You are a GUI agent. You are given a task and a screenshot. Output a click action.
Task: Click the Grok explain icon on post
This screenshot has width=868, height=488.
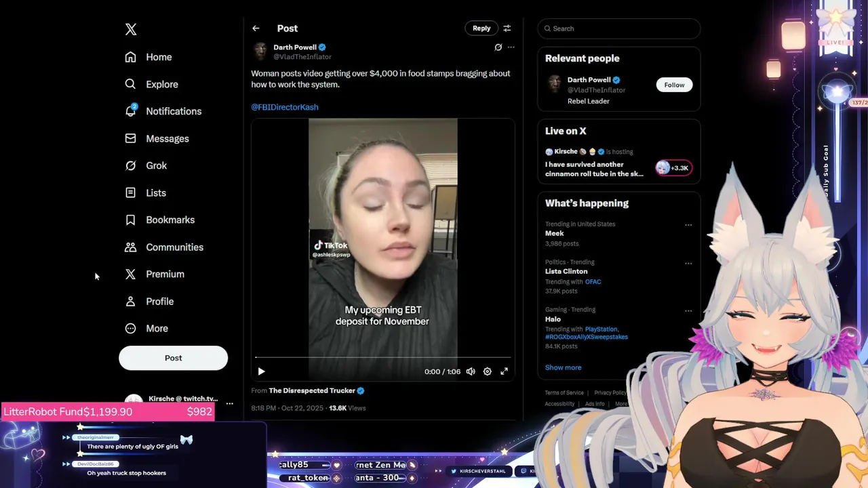click(x=498, y=47)
